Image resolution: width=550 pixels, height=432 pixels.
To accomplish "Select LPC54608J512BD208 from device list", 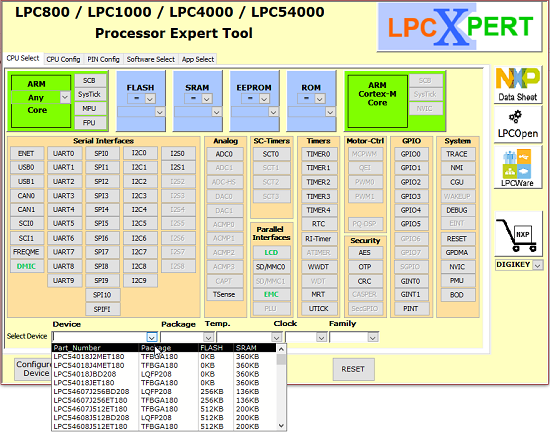I will click(164, 418).
